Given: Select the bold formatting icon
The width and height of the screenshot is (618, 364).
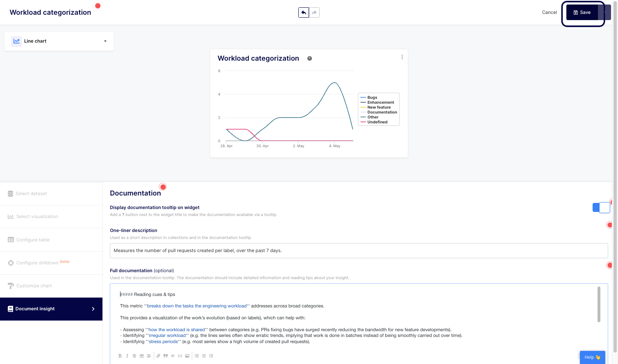Looking at the screenshot, I should point(120,356).
